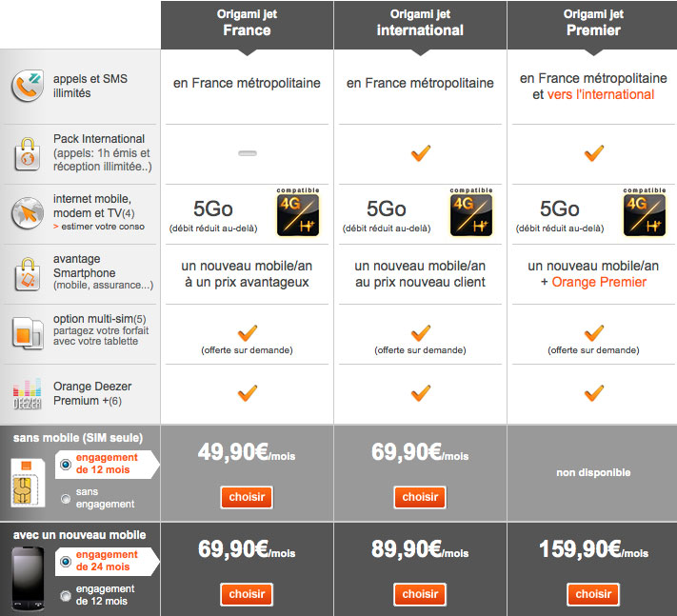This screenshot has height=616, width=677.
Task: Click the Pack International bag icon
Action: [x=27, y=152]
